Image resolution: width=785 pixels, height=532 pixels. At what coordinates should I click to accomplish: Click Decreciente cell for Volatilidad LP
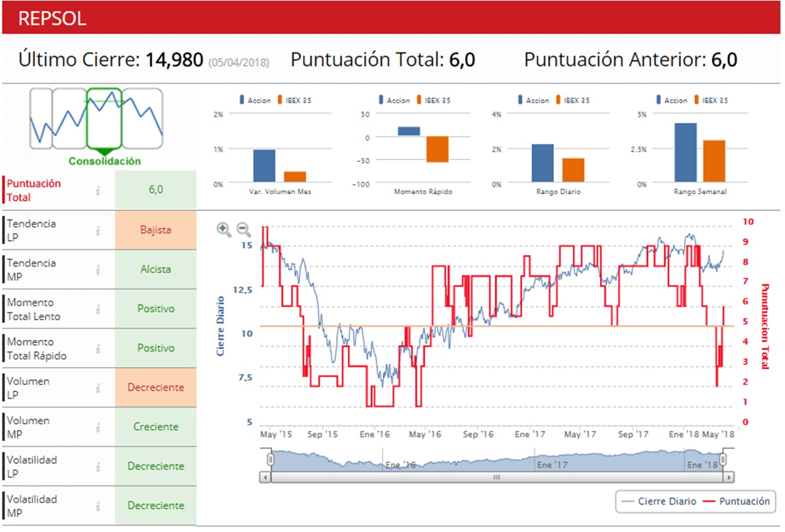coord(156,467)
